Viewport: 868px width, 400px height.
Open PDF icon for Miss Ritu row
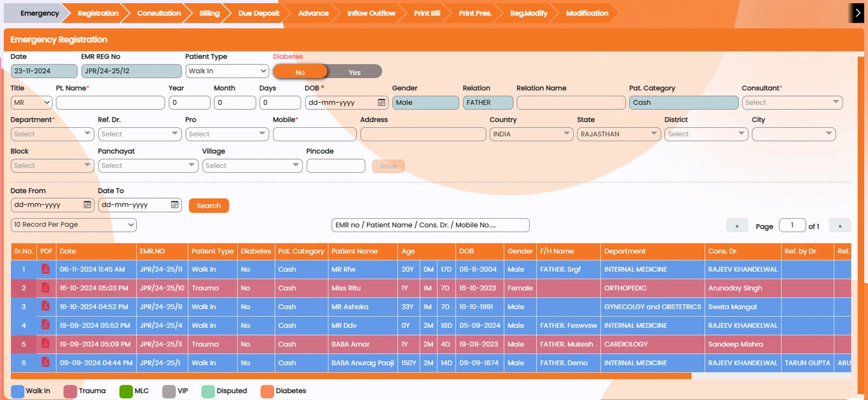tap(46, 288)
